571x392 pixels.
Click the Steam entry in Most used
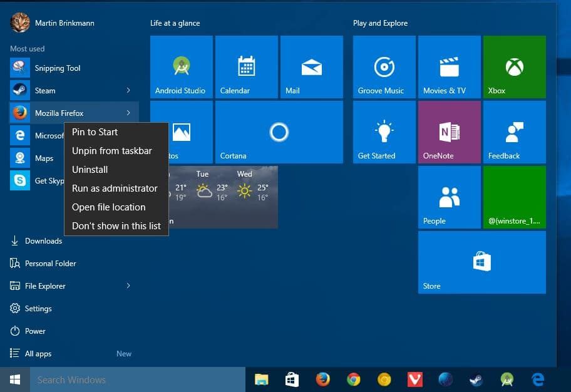click(73, 90)
